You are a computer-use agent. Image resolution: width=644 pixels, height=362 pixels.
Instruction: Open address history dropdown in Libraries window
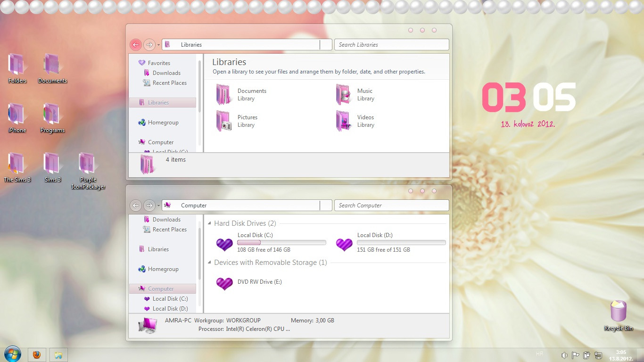tap(326, 45)
